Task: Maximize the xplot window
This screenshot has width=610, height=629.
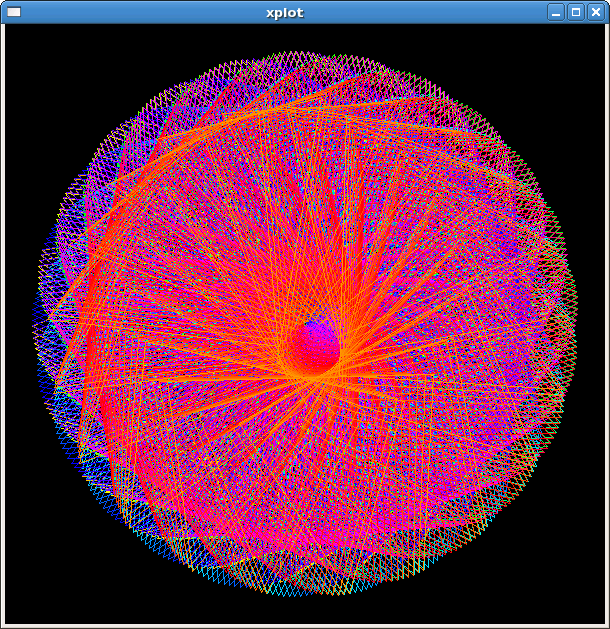Action: [x=576, y=12]
